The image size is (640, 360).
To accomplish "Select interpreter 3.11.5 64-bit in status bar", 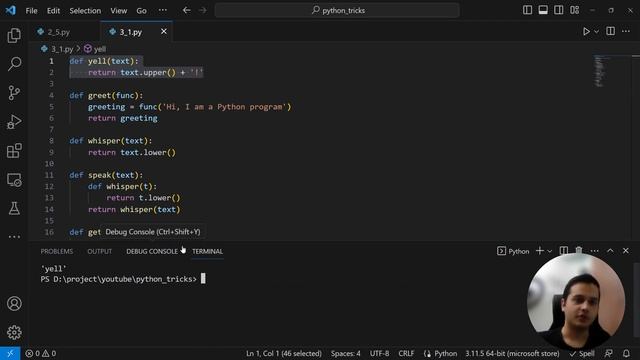I will point(512,353).
